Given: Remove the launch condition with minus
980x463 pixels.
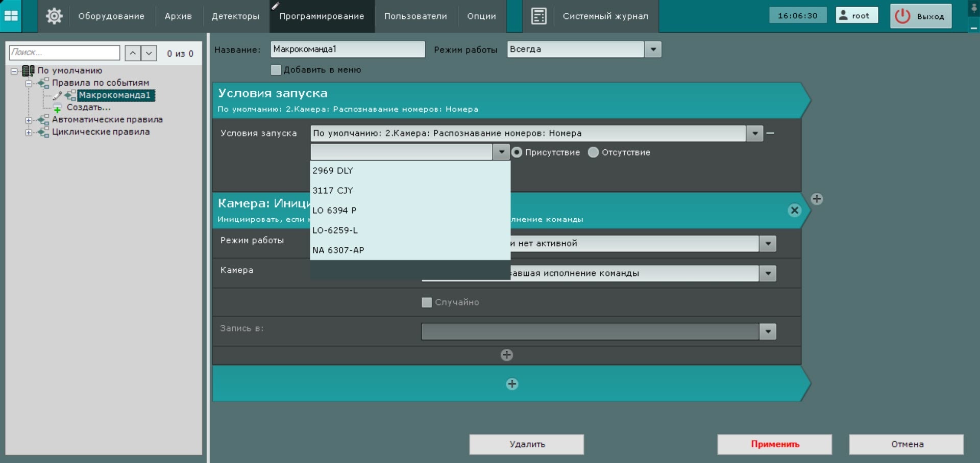Looking at the screenshot, I should tap(770, 133).
